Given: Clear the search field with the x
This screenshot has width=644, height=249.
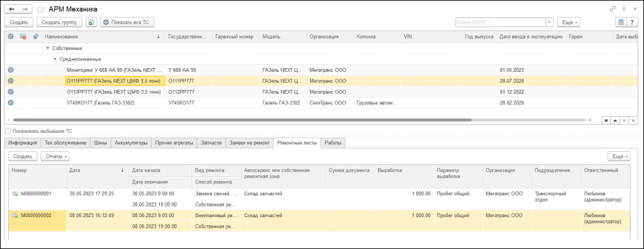Looking at the screenshot, I should 549,22.
